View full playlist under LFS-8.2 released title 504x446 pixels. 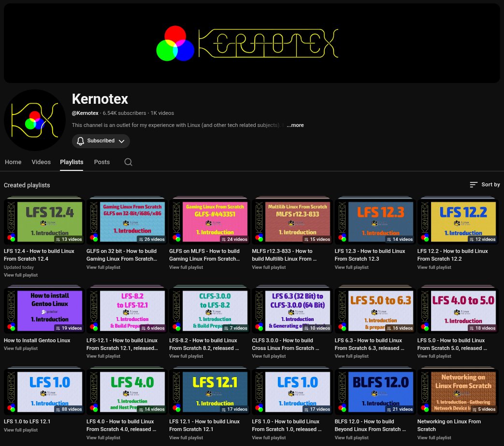click(186, 356)
